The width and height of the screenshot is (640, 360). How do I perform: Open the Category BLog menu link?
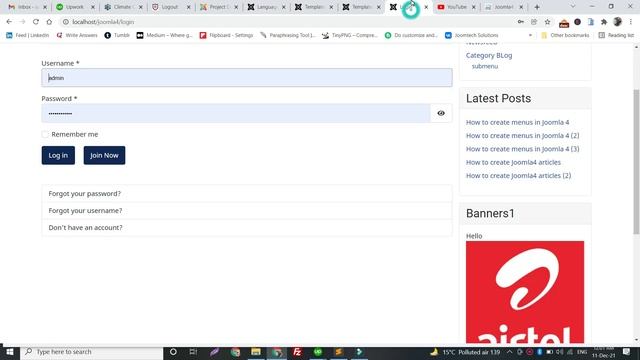[x=489, y=55]
